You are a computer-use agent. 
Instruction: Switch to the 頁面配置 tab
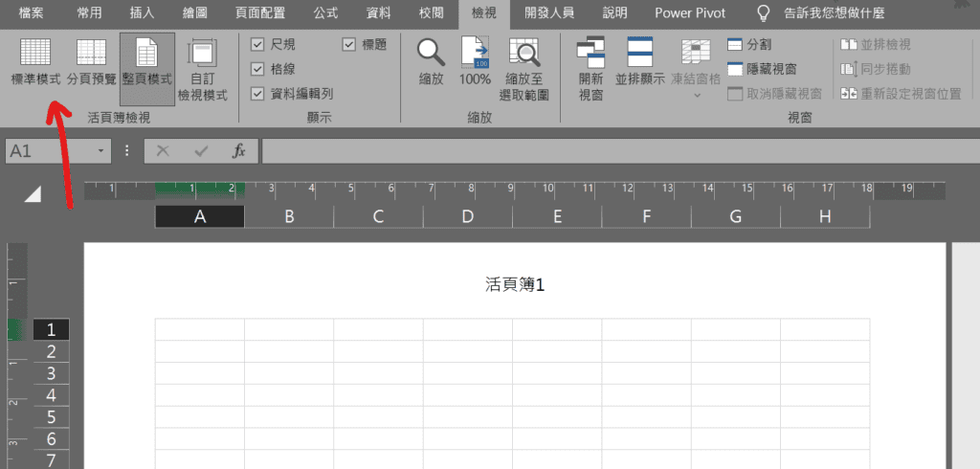(x=259, y=13)
